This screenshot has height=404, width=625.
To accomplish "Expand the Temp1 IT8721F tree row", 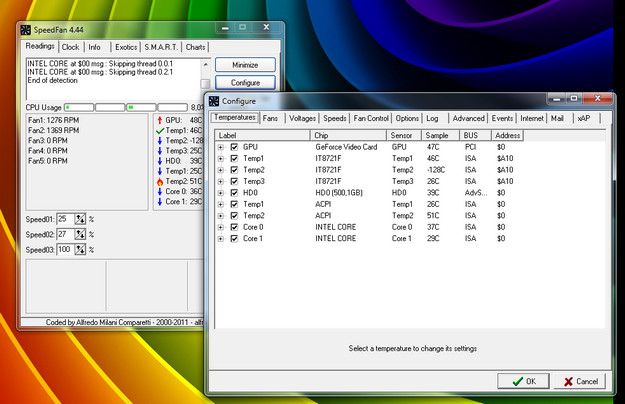I will [x=221, y=159].
